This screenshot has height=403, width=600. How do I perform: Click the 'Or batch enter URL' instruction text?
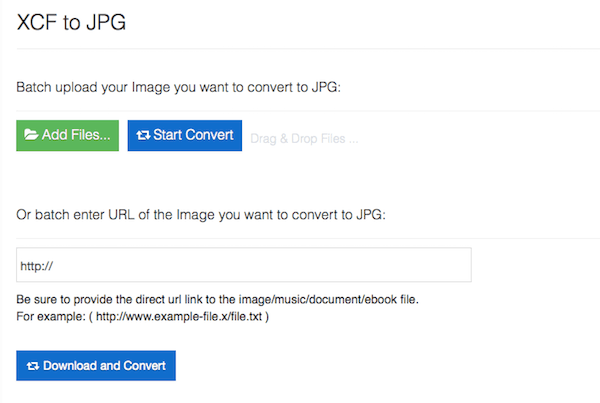coord(201,215)
